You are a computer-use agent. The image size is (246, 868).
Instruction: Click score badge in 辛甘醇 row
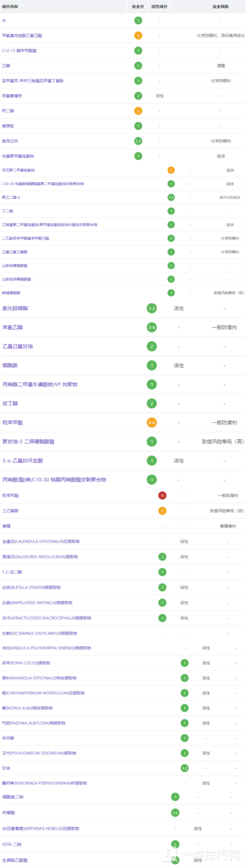(184, 738)
